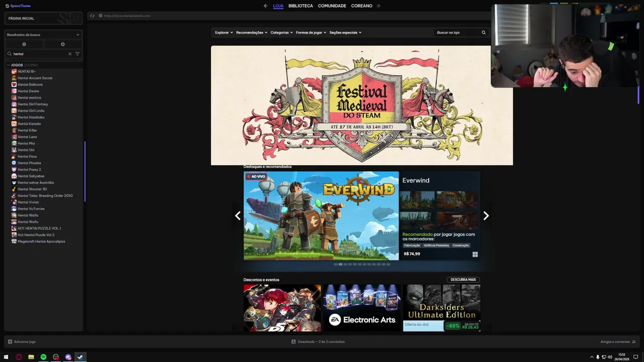Open File Explorer from the taskbar
This screenshot has width=644, height=362.
[x=31, y=357]
